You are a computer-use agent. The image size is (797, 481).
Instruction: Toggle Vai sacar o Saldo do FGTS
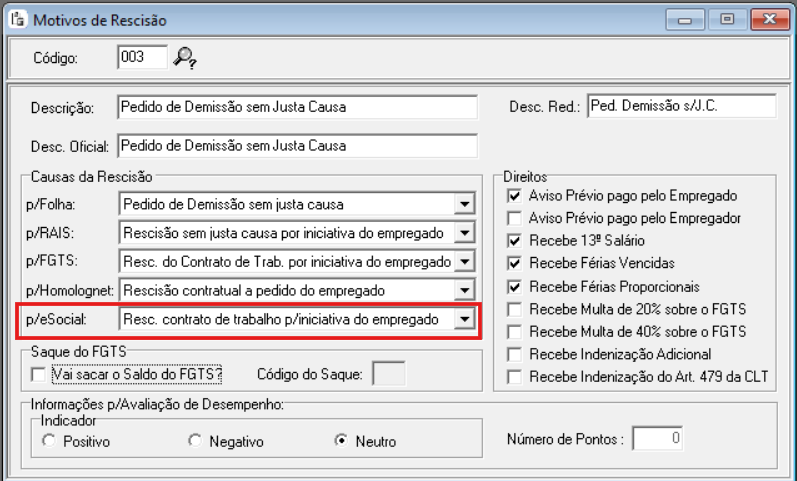tap(39, 374)
